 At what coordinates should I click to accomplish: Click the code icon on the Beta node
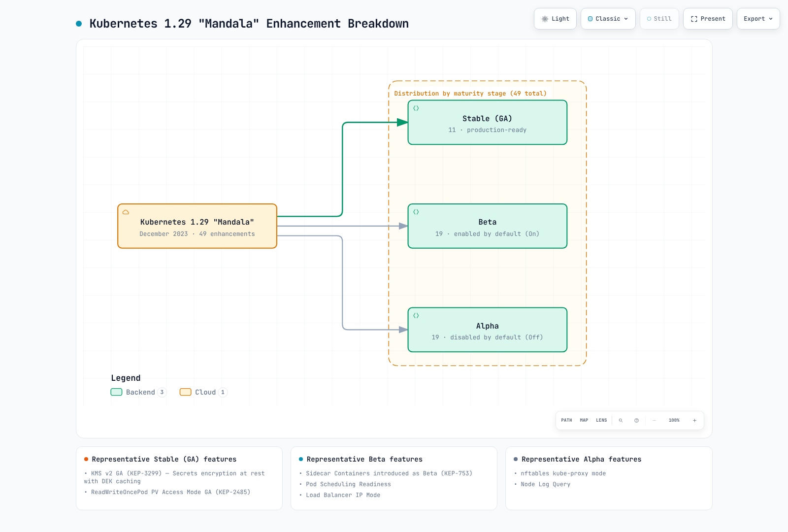coord(416,212)
